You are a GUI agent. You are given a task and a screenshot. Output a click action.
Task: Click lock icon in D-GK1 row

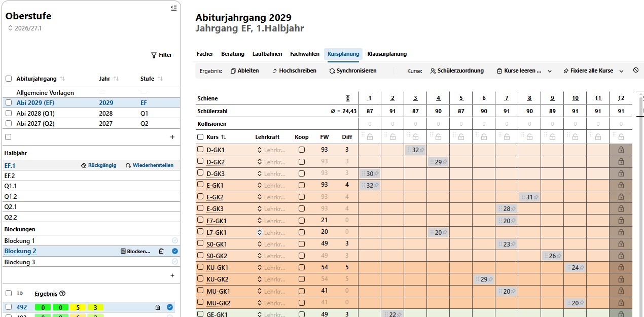tap(621, 150)
